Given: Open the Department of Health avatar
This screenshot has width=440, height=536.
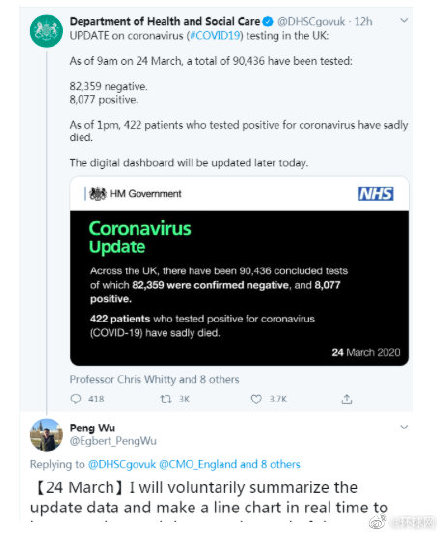Looking at the screenshot, I should pos(46,31).
